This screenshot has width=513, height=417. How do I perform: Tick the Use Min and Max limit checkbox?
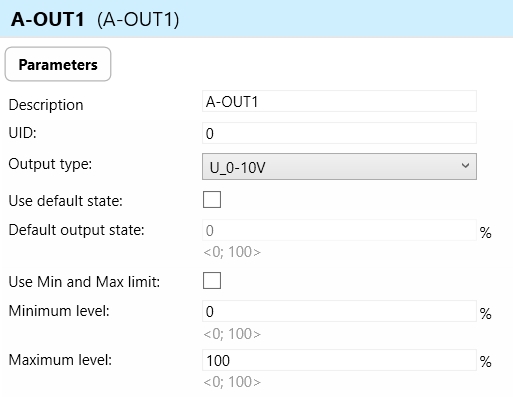click(x=212, y=281)
